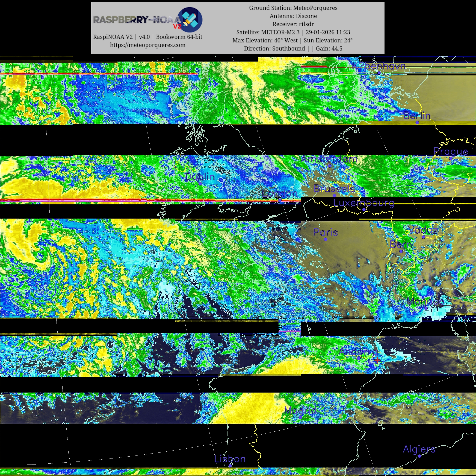Click the Ground Station MeteoPorqueres text
Image resolution: width=476 pixels, height=476 pixels.
point(293,8)
